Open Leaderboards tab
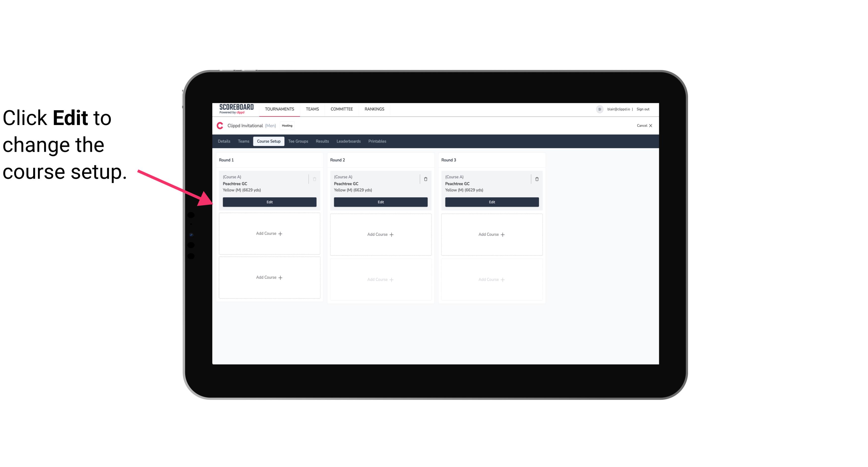868x467 pixels. coord(348,141)
